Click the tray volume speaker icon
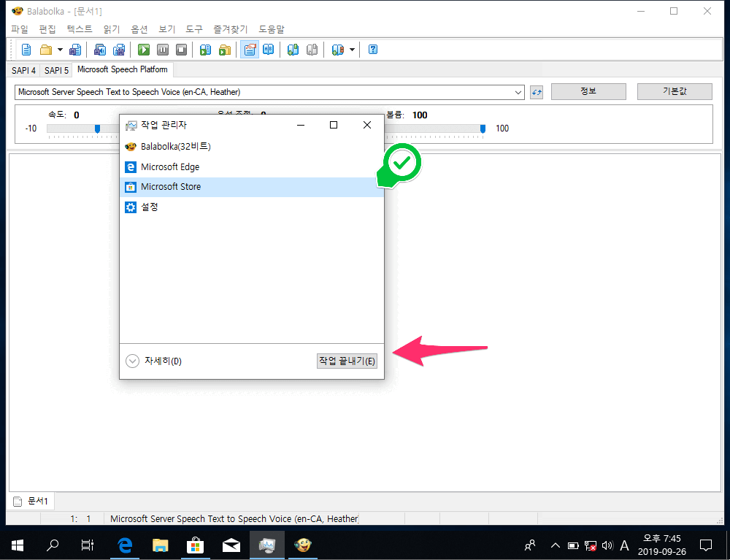 [x=607, y=545]
